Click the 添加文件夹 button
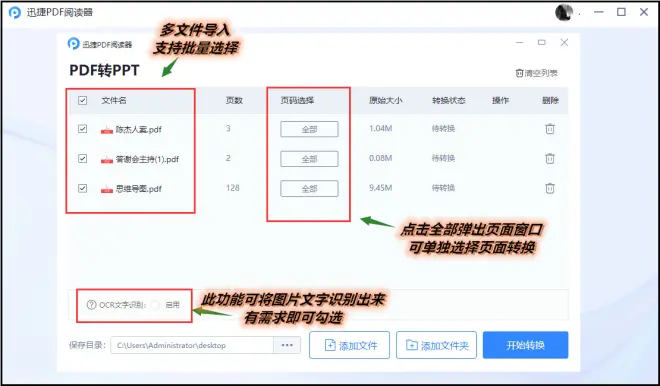Viewport: 660px width, 386px height. (x=436, y=345)
